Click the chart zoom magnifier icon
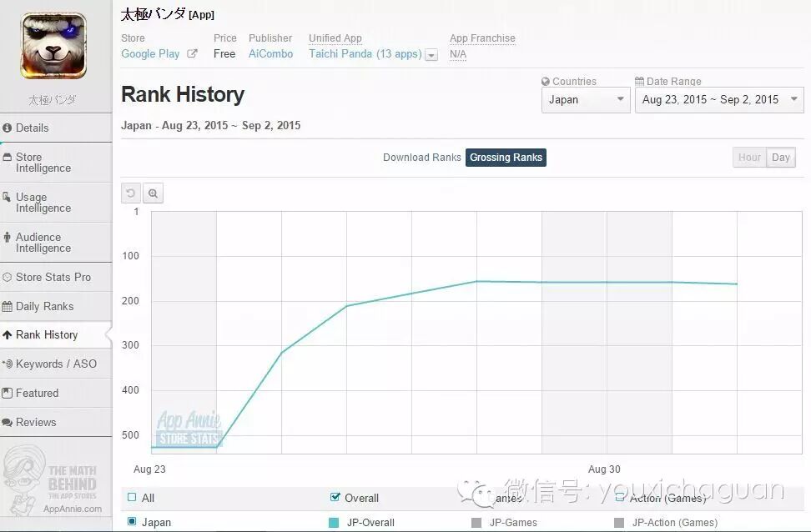Viewport: 811px width, 532px height. [x=153, y=193]
